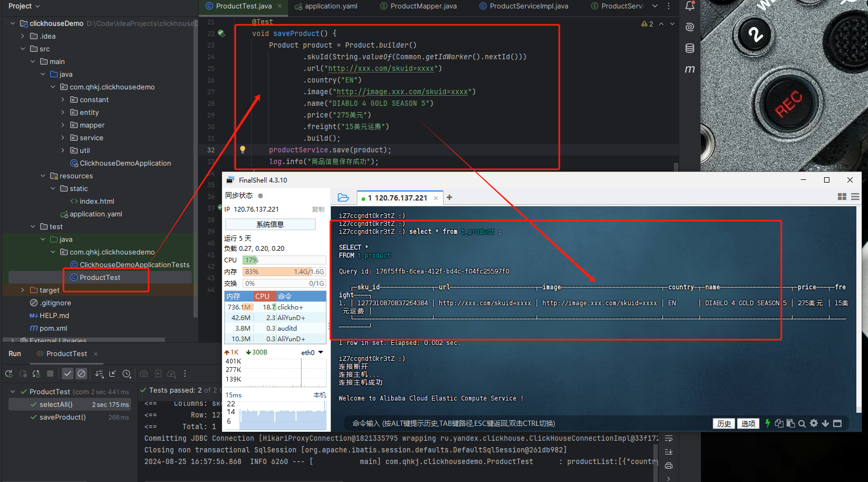
Task: Expand the target folder
Action: point(23,290)
